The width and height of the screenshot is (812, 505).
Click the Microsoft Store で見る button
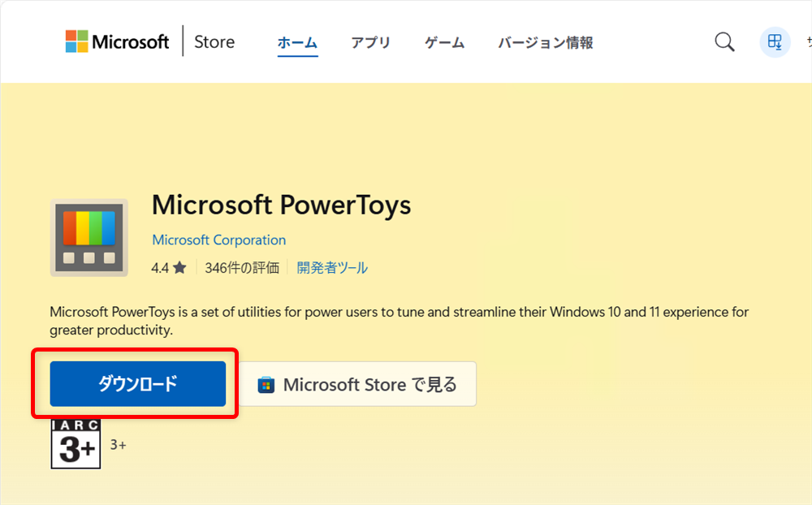pyautogui.click(x=357, y=383)
